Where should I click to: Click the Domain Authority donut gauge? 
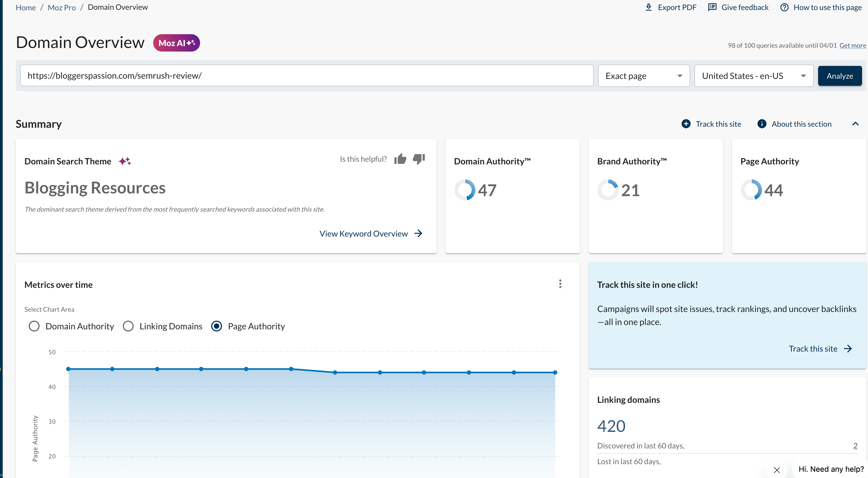tap(466, 189)
